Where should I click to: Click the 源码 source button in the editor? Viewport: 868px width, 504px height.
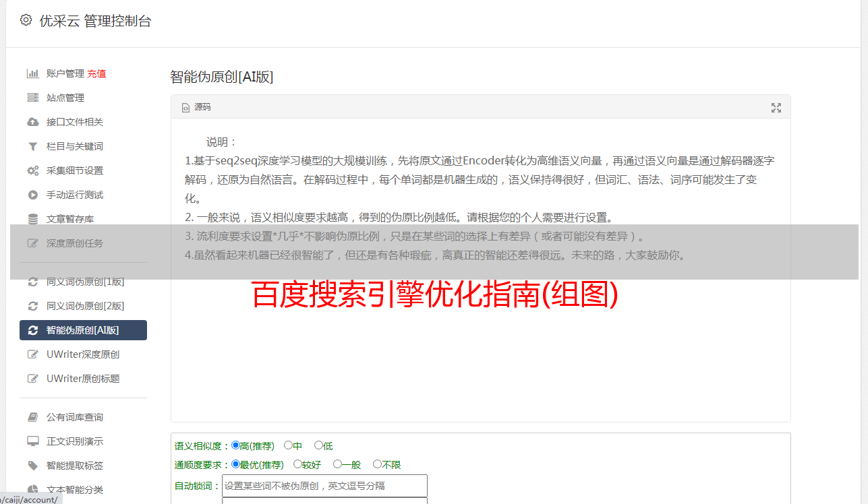coord(196,108)
